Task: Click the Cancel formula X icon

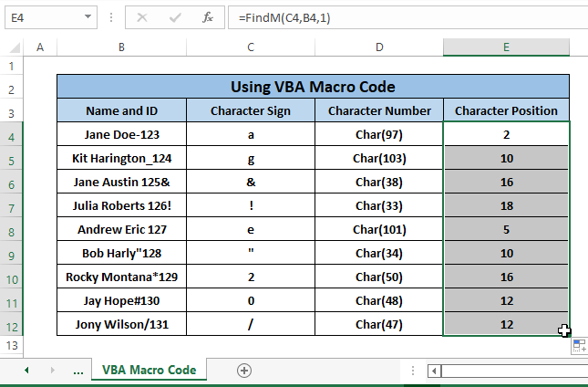Action: tap(142, 17)
